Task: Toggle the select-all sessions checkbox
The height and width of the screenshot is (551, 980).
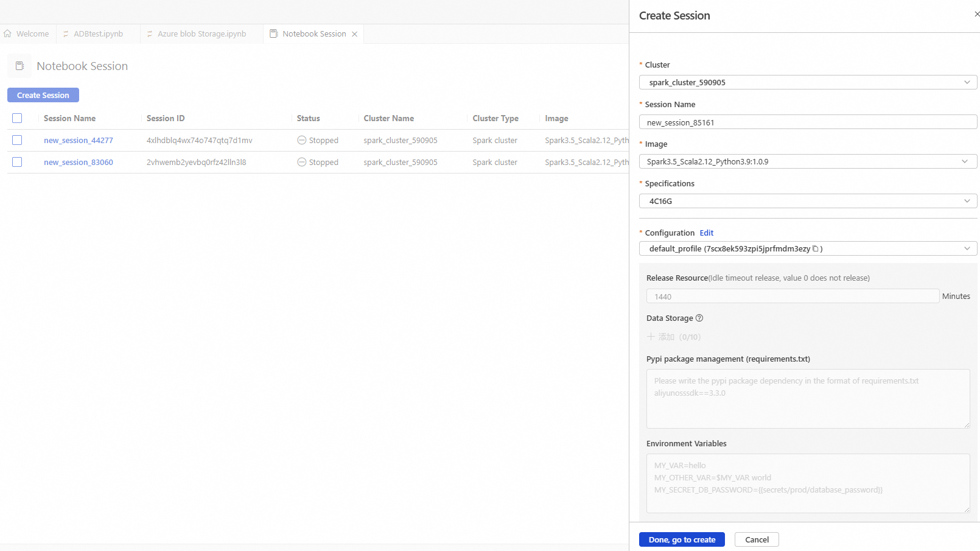Action: point(17,118)
